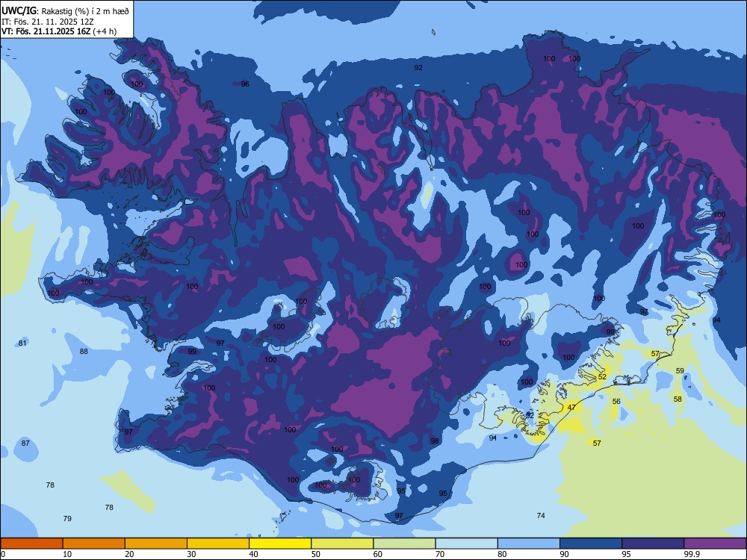
Task: Click the legend scale label '99.9'
Action: point(691,554)
